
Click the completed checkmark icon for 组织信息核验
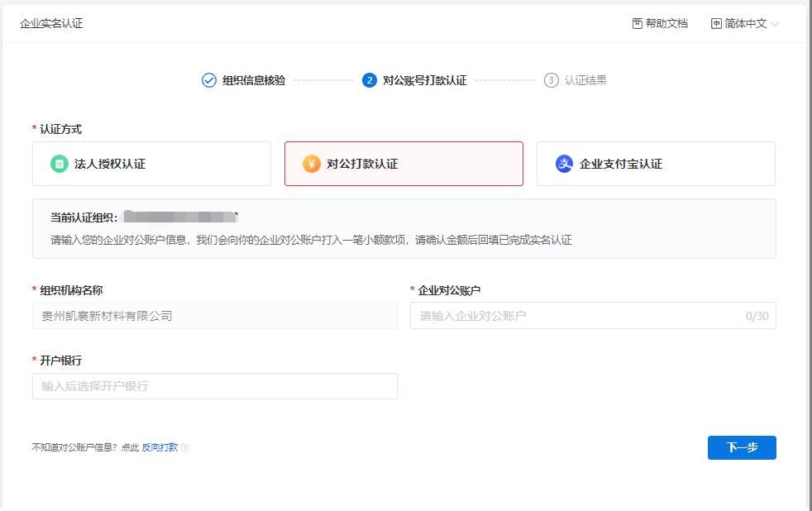[208, 80]
